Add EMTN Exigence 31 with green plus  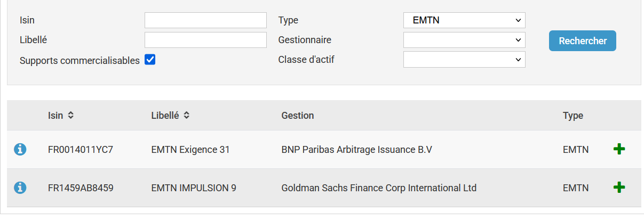click(x=619, y=150)
